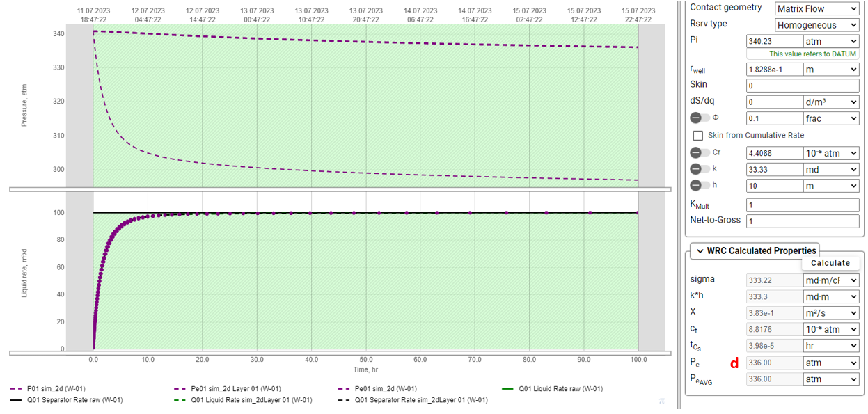
Task: Toggle the Φ porosity switch
Action: [x=700, y=118]
